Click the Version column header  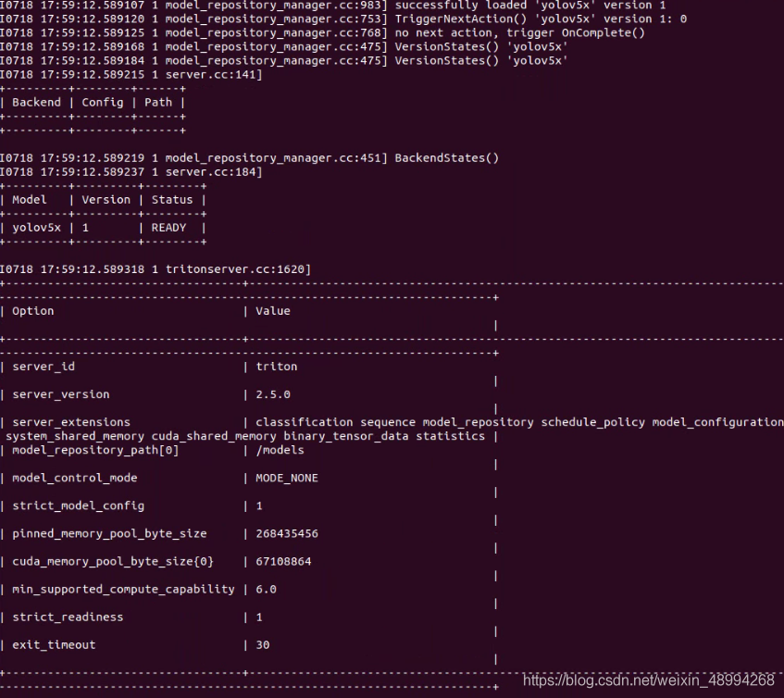click(x=106, y=200)
